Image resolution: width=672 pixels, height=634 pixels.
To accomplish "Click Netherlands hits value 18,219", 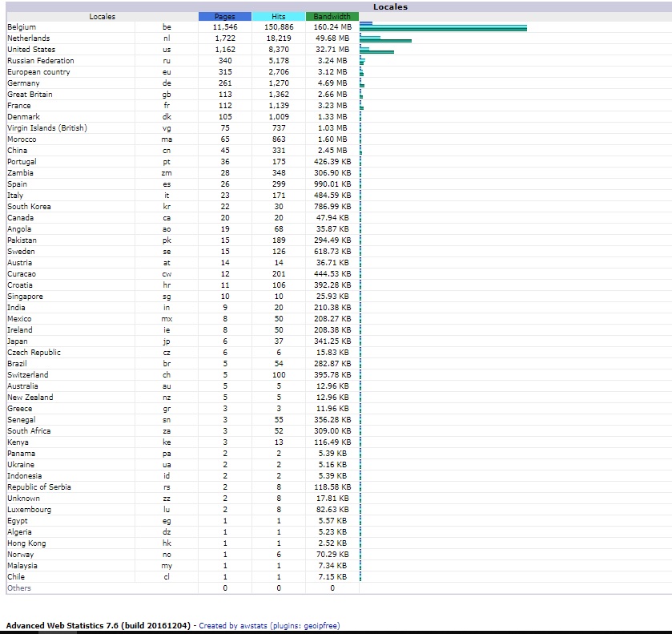I will pos(279,38).
